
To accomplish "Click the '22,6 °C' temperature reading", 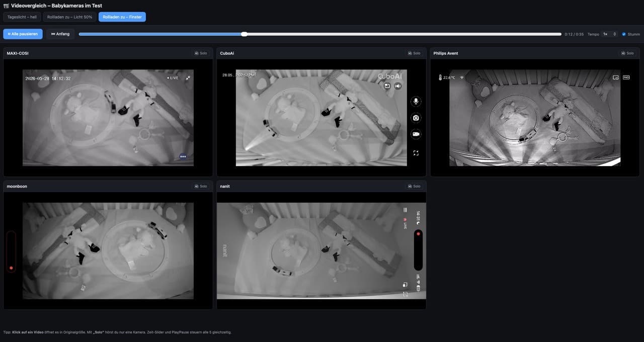I will (x=449, y=78).
